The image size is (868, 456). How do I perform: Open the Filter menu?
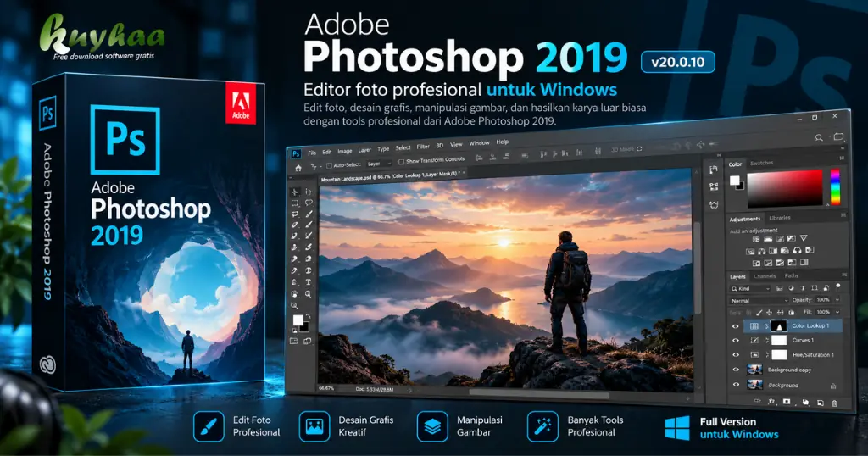tap(423, 147)
